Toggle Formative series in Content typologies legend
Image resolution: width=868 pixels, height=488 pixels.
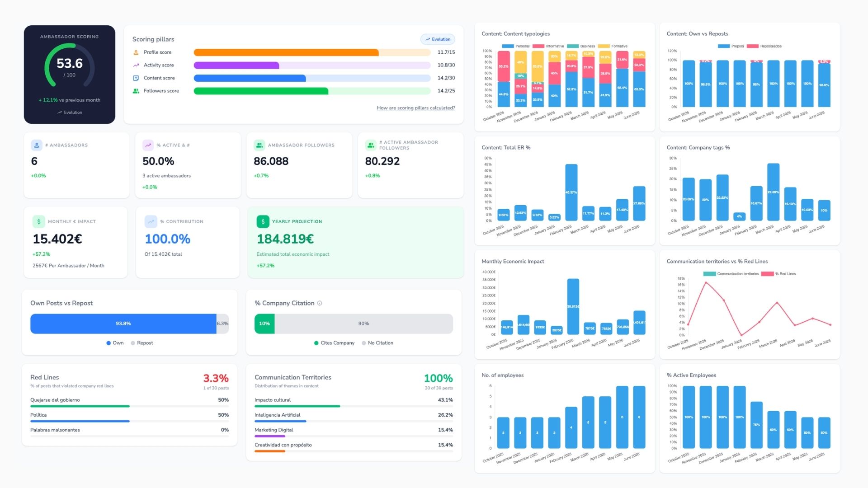pos(613,46)
